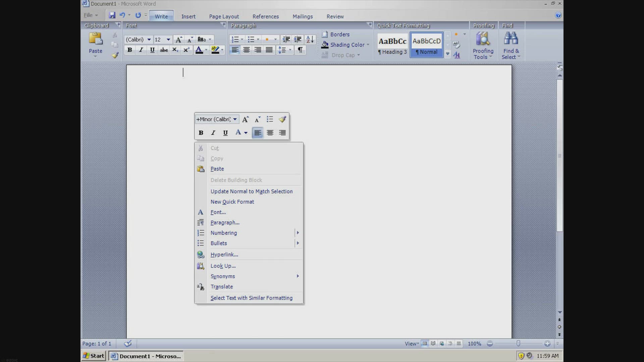Click the 100% zoom level indicator
The image size is (644, 362).
point(474,344)
